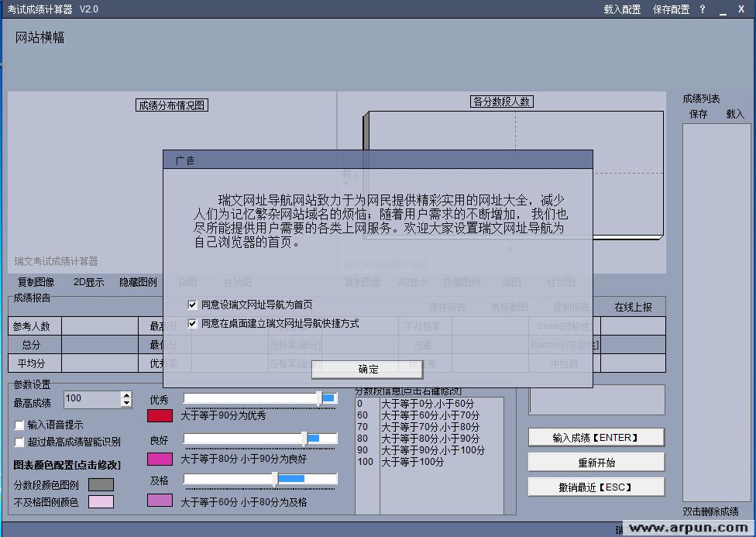Click the up arrow of 最高成绩 spinner
The height and width of the screenshot is (537, 756).
pos(126,395)
